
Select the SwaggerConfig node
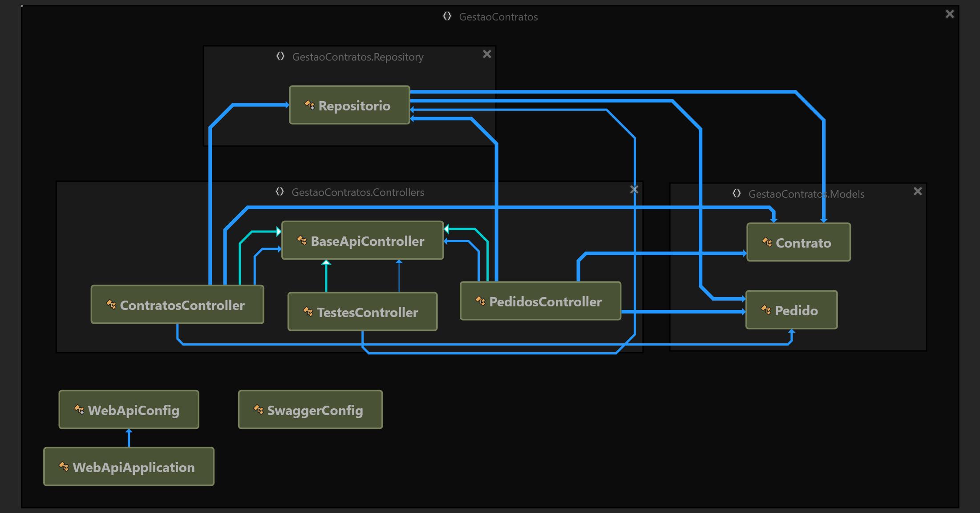pos(311,410)
